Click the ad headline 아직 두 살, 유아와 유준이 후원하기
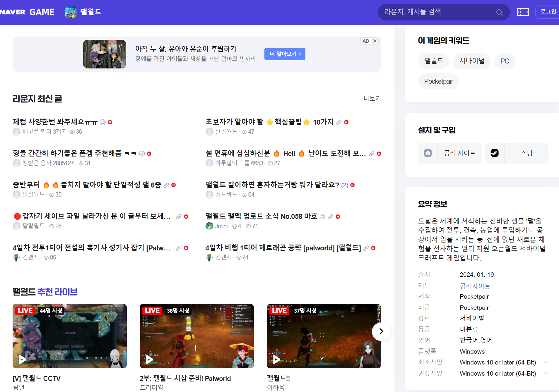 pyautogui.click(x=186, y=49)
